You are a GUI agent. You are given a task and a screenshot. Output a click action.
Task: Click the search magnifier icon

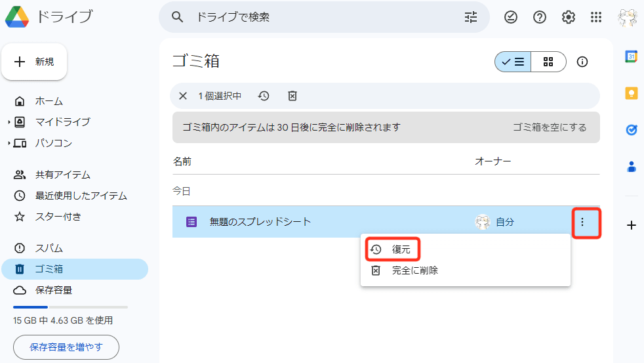[177, 17]
